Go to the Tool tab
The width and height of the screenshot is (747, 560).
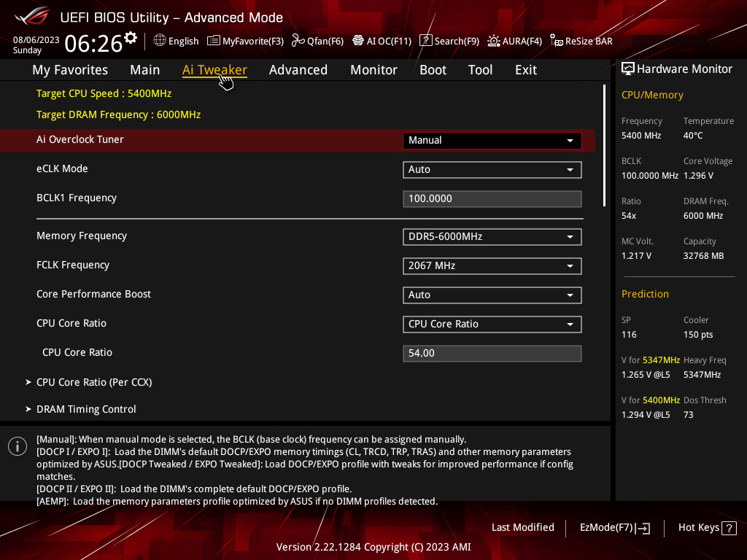click(480, 69)
